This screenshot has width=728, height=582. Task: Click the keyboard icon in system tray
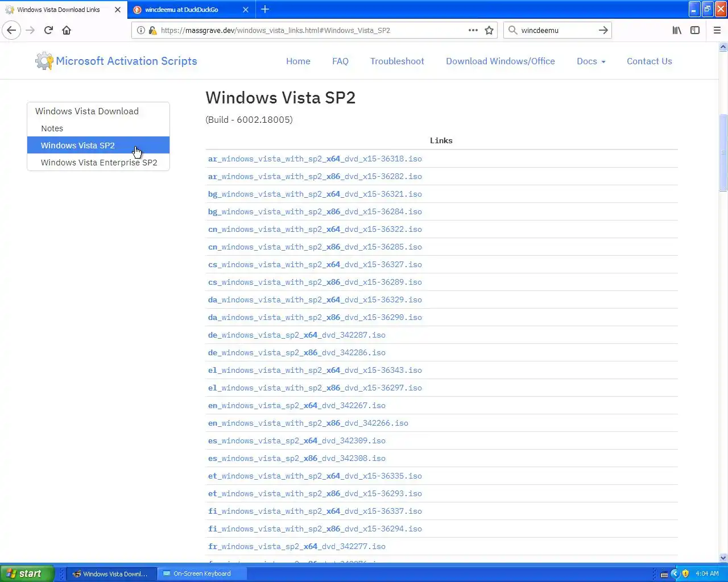pyautogui.click(x=664, y=574)
